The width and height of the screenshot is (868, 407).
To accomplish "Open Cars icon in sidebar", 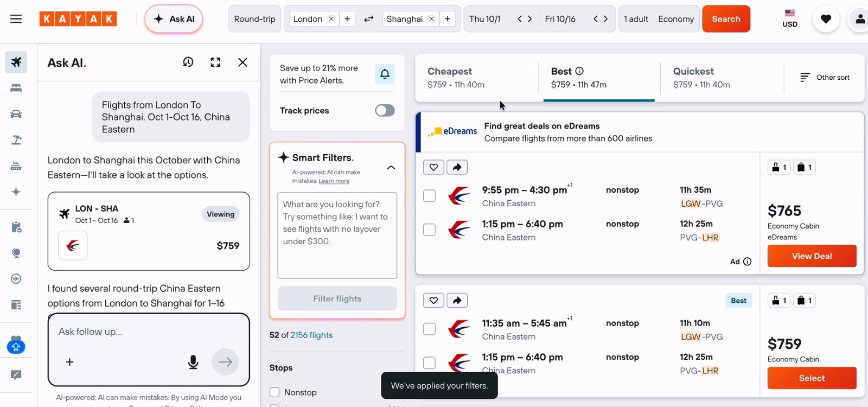I will 16,114.
